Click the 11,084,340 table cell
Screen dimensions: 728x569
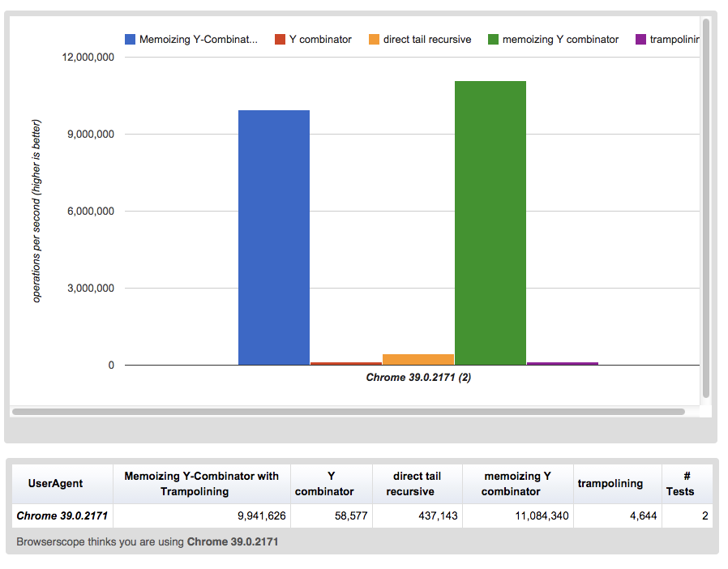click(518, 516)
